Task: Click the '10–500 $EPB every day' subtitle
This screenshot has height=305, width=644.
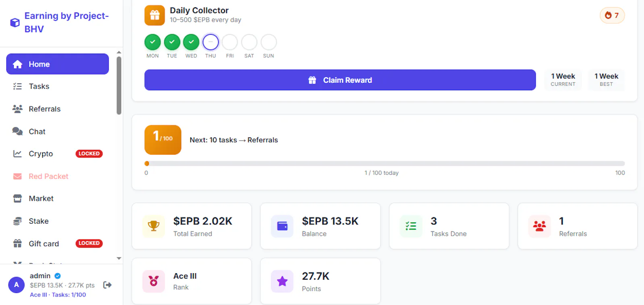Action: pos(205,20)
